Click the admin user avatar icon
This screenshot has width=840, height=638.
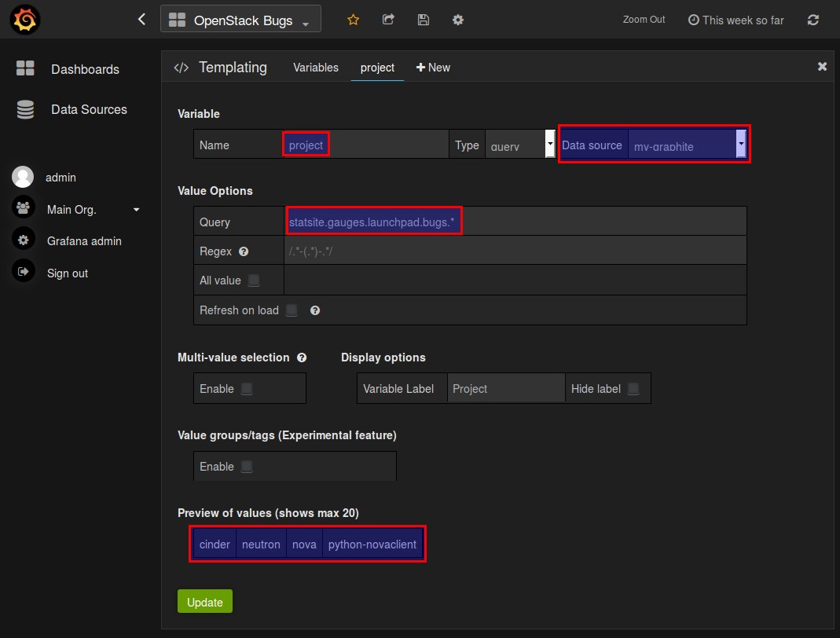[x=23, y=178]
